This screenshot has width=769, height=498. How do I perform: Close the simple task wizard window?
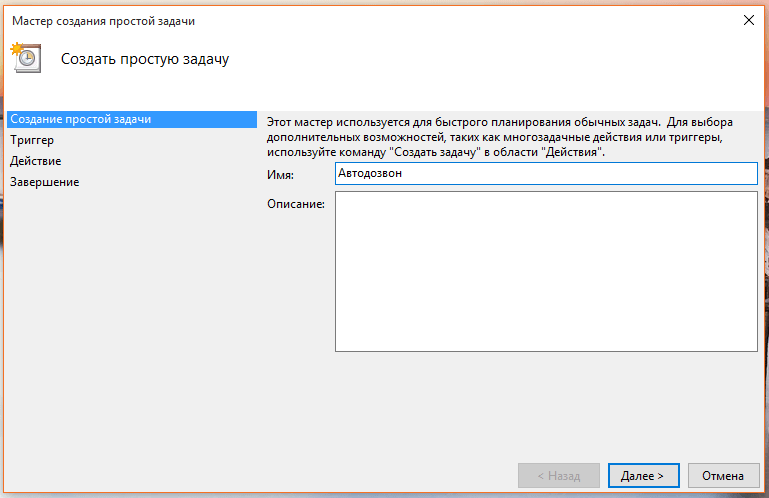(x=746, y=19)
